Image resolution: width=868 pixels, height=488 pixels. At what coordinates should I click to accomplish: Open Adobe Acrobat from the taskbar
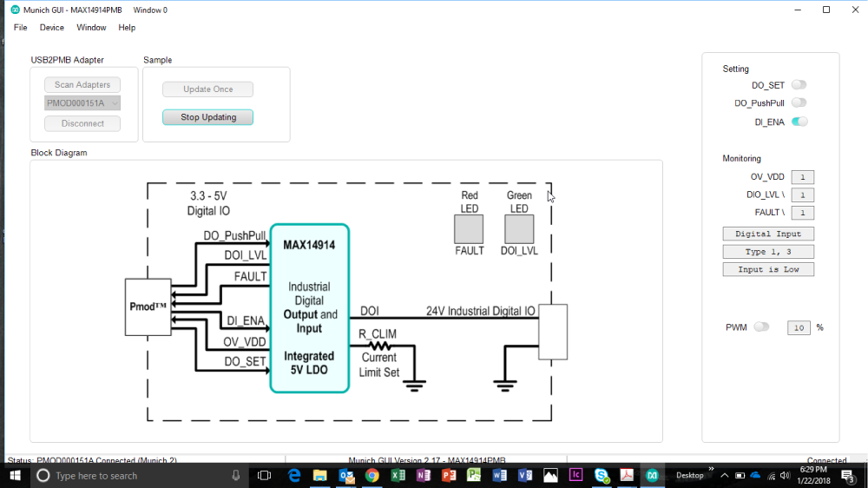point(628,476)
